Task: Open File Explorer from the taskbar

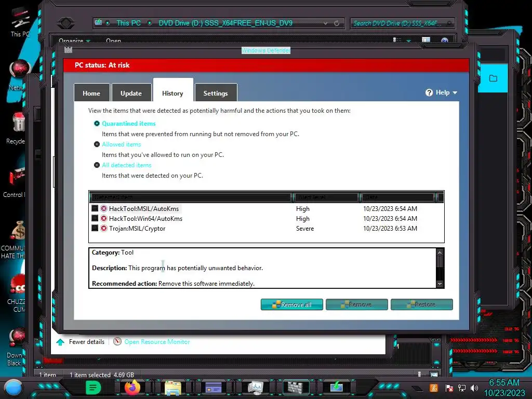Action: [x=172, y=388]
